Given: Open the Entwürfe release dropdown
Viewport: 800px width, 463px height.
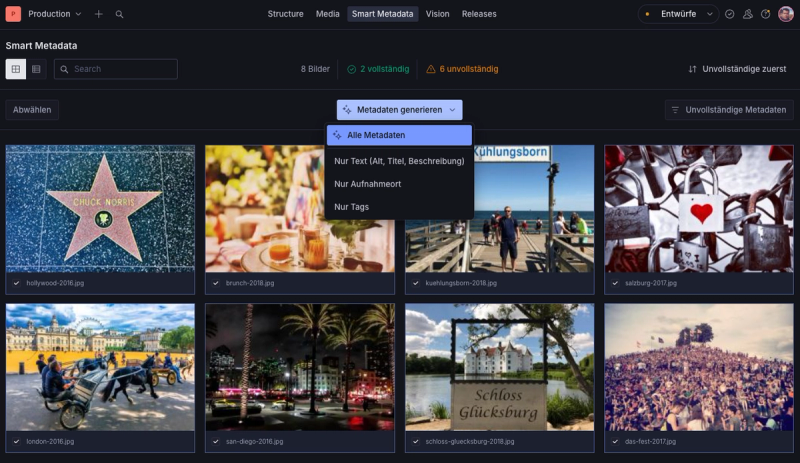Looking at the screenshot, I should (678, 14).
